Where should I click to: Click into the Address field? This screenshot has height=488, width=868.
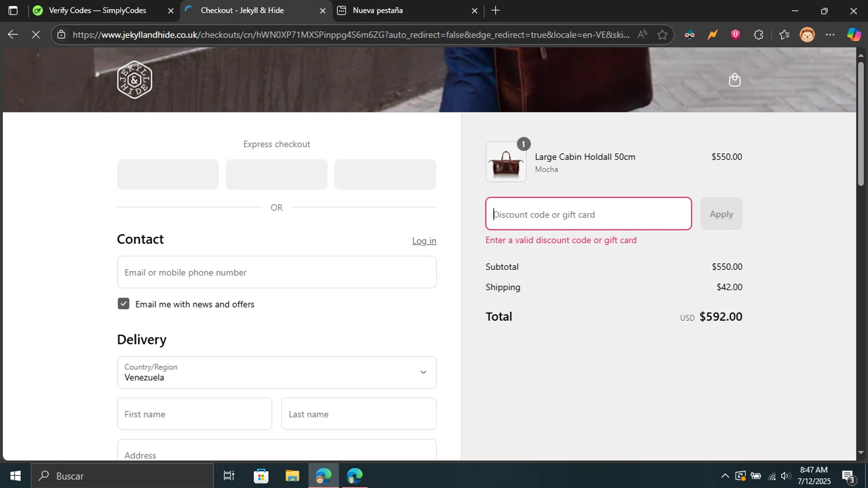pyautogui.click(x=277, y=450)
